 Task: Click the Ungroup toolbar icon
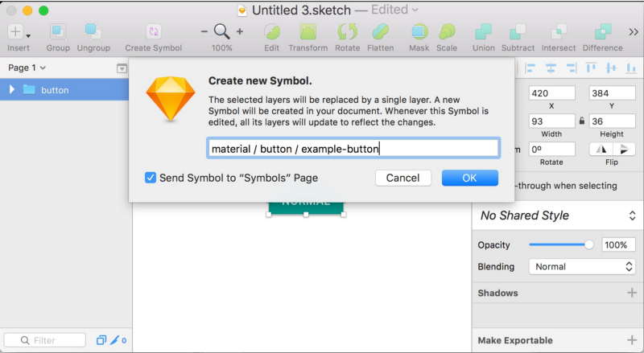pyautogui.click(x=93, y=32)
